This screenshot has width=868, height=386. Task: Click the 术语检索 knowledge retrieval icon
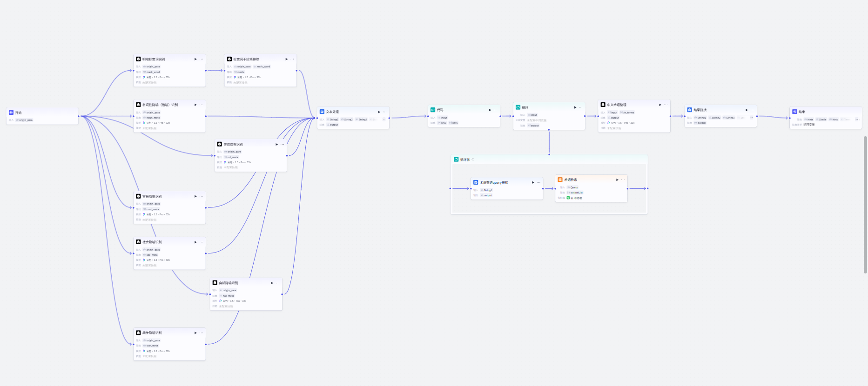point(560,180)
